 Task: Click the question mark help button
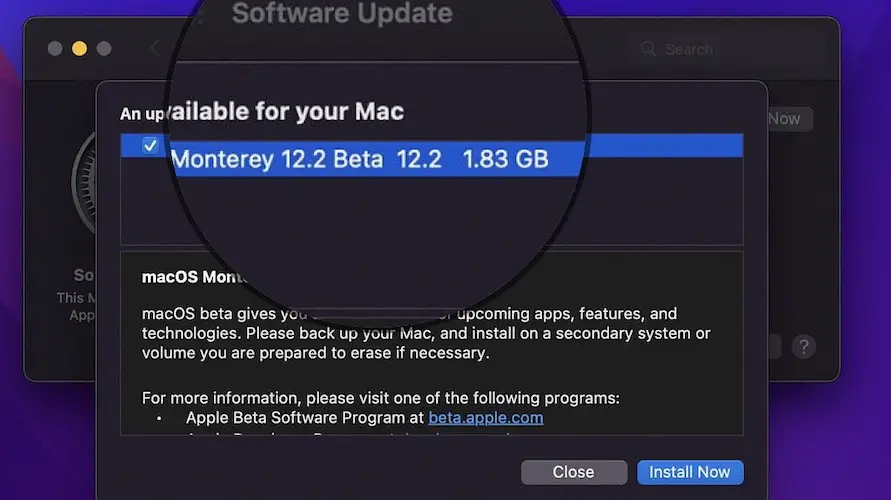[803, 347]
